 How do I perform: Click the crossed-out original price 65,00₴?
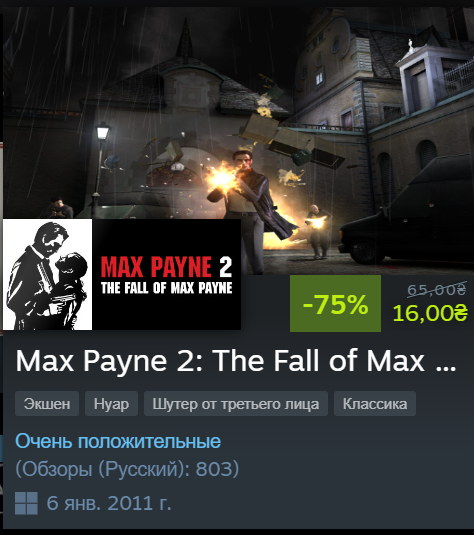pos(437,290)
